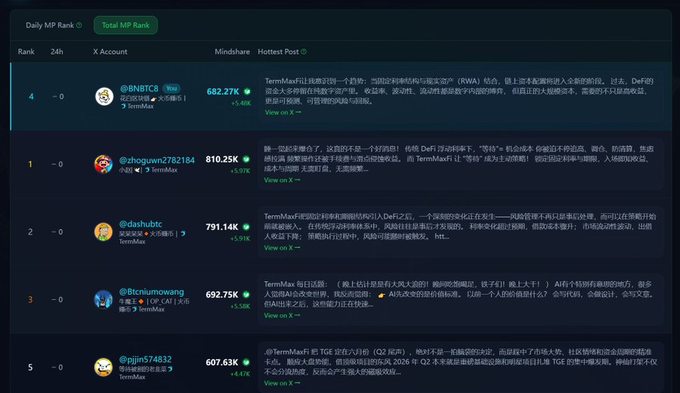Click rank number 1 for @zhoguwn2782184
The width and height of the screenshot is (680, 393).
[30, 164]
